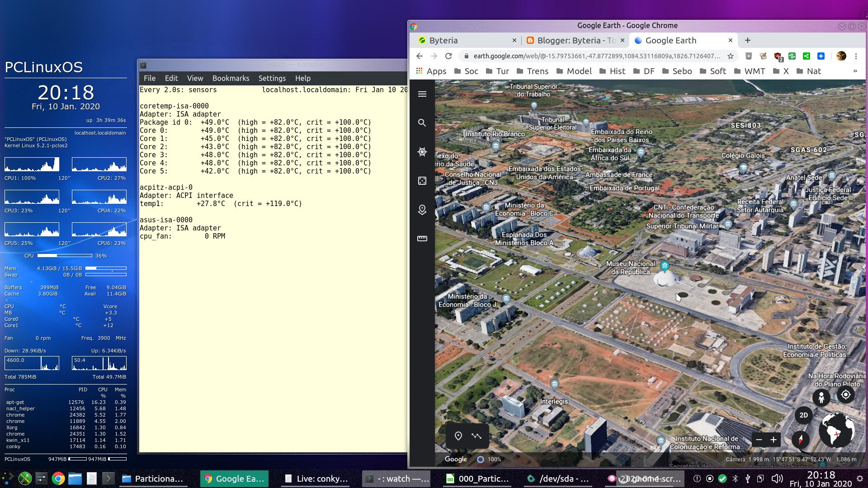Open the PCLinuxOS application launcher
868x488 pixels.
coord(8,479)
